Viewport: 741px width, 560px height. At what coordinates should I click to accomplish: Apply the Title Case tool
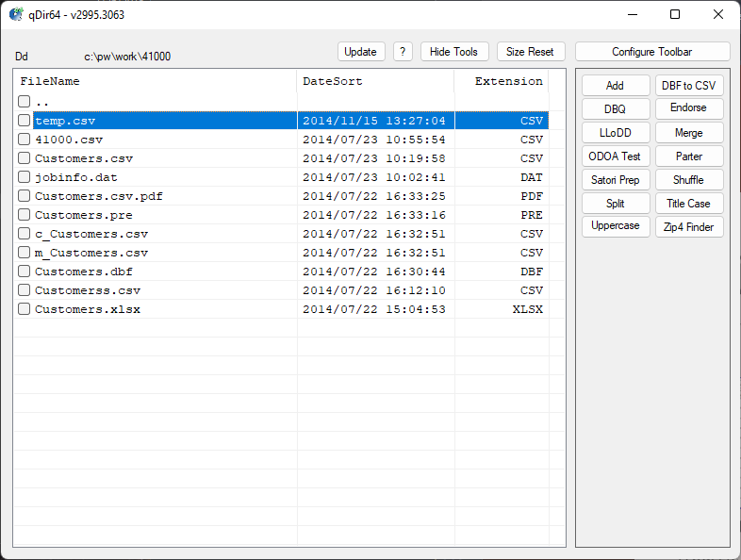[689, 204]
